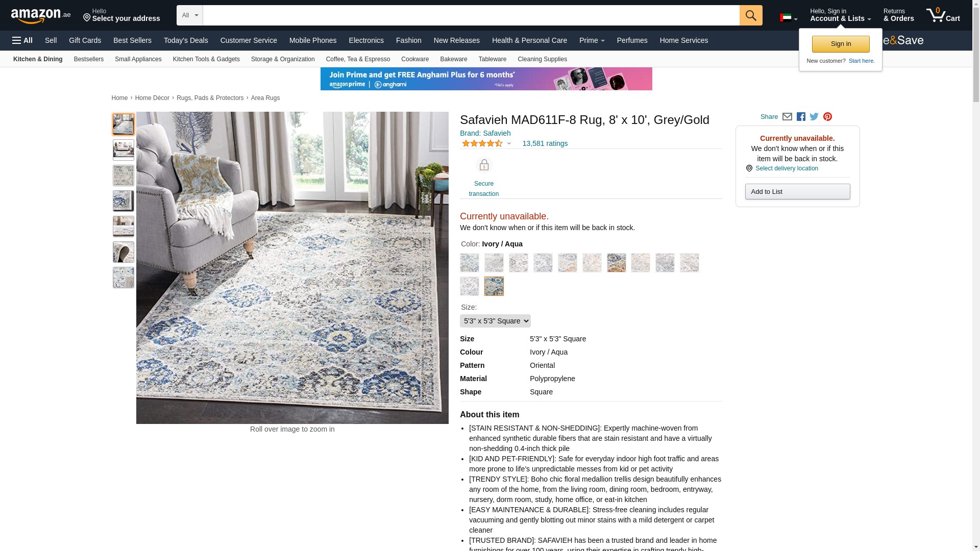Open the 13,581 ratings link

pyautogui.click(x=545, y=143)
